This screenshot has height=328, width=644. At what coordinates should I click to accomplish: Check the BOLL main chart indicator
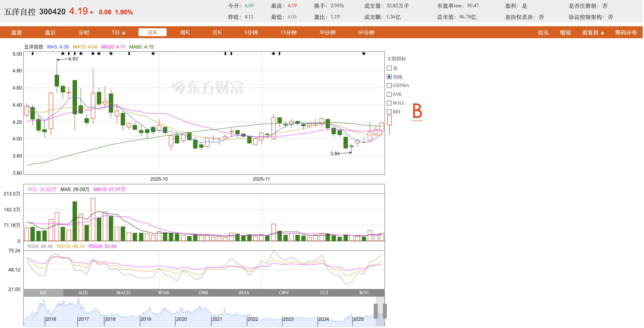coord(389,103)
